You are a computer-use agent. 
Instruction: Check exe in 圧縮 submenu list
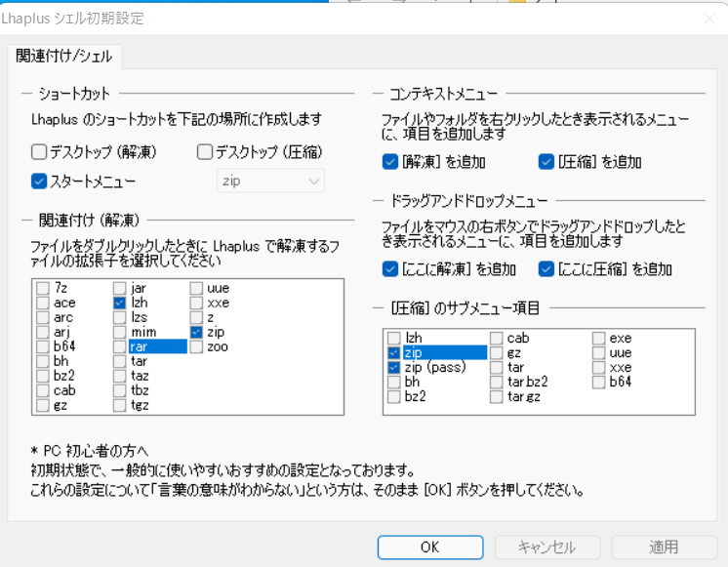(599, 338)
